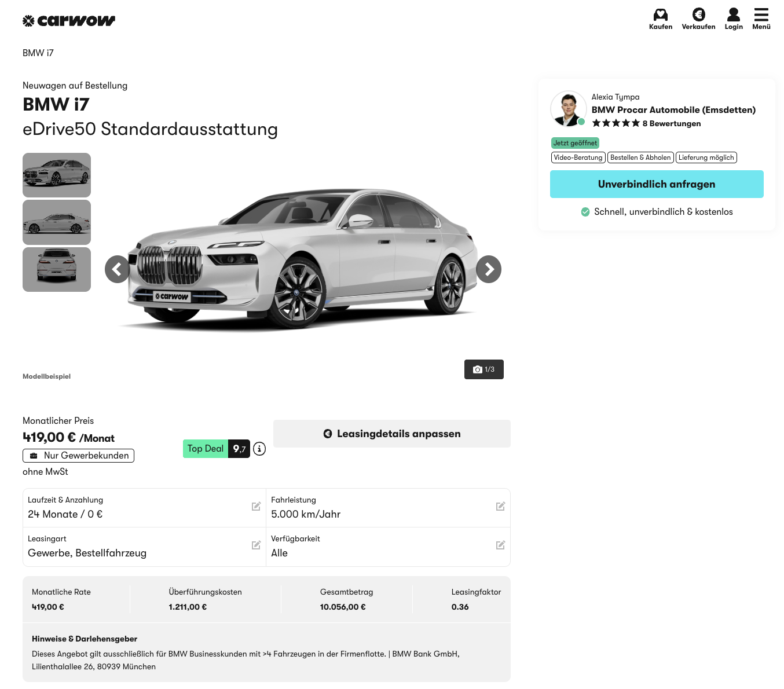784x689 pixels.
Task: Click the Top Deal info icon
Action: point(259,449)
